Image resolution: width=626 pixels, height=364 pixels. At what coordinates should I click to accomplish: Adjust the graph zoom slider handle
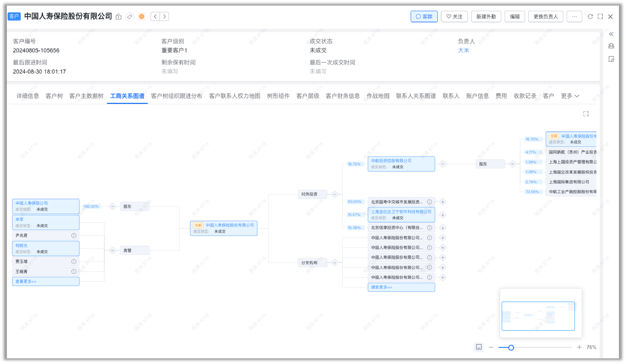(511, 347)
